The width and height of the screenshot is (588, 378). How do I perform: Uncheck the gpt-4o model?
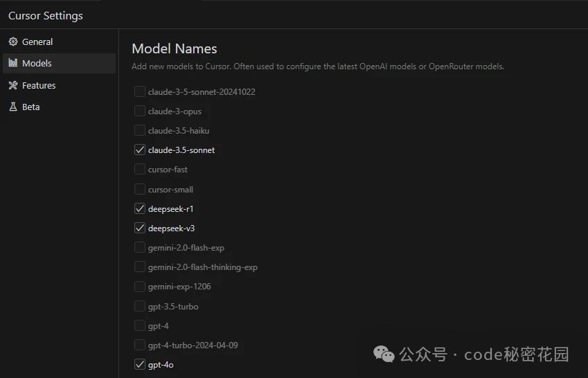[140, 364]
